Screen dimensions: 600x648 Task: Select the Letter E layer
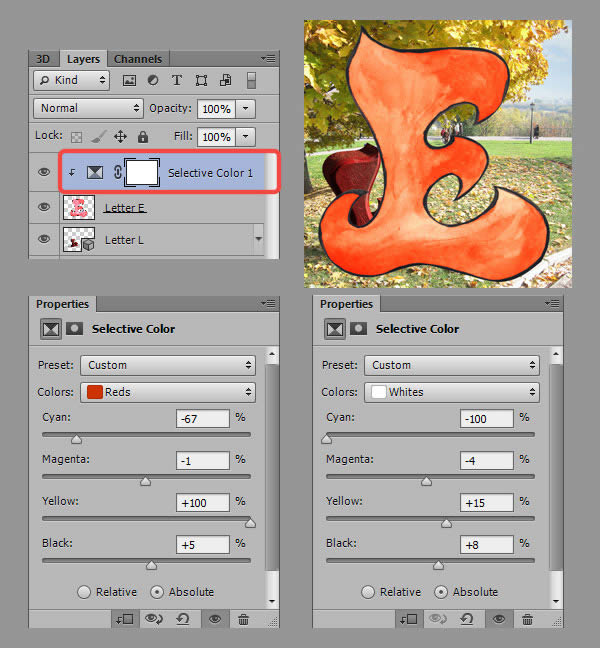tap(125, 208)
